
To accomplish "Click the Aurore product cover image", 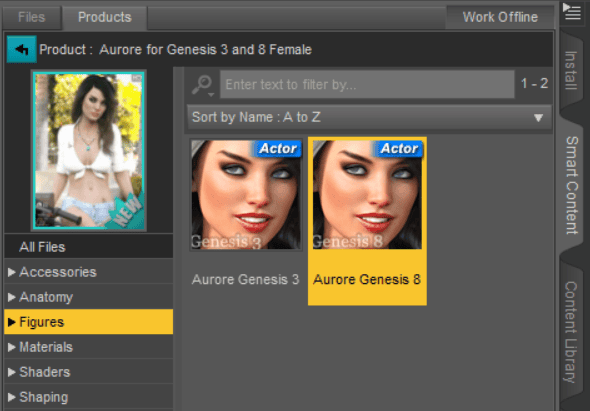I will tap(89, 151).
